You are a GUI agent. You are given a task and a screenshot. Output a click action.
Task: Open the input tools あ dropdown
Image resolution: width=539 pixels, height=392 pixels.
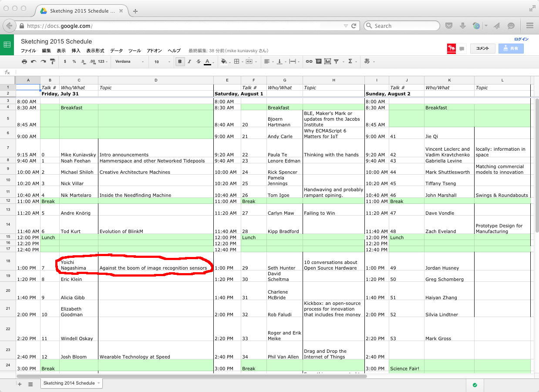369,62
